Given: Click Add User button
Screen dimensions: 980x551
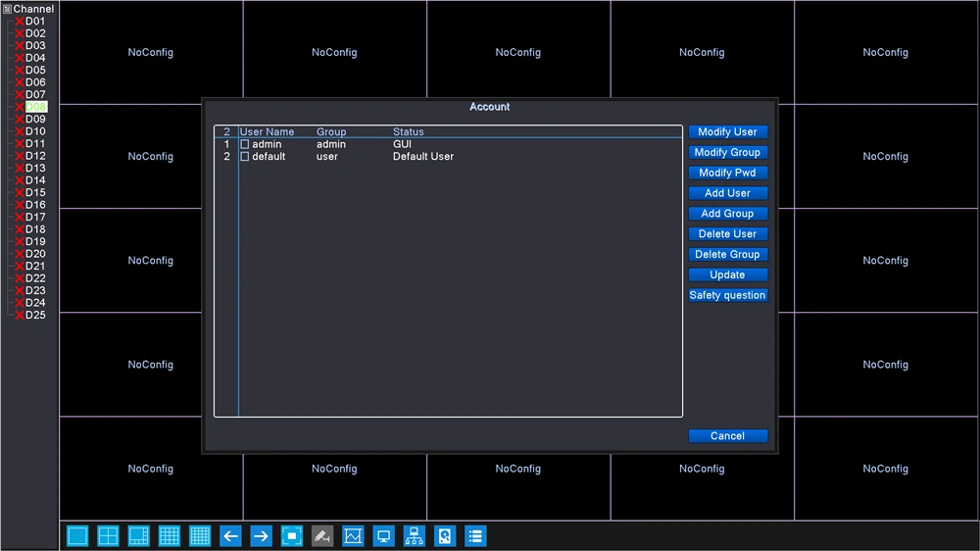Looking at the screenshot, I should point(727,193).
